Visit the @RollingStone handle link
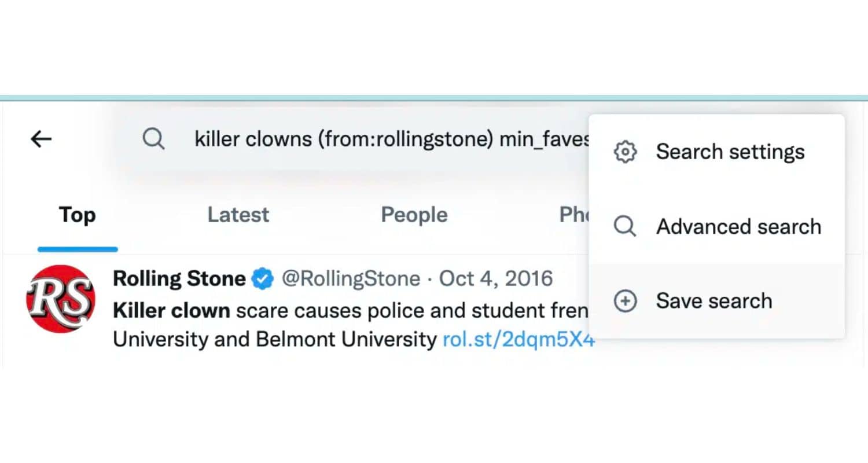 [x=351, y=279]
